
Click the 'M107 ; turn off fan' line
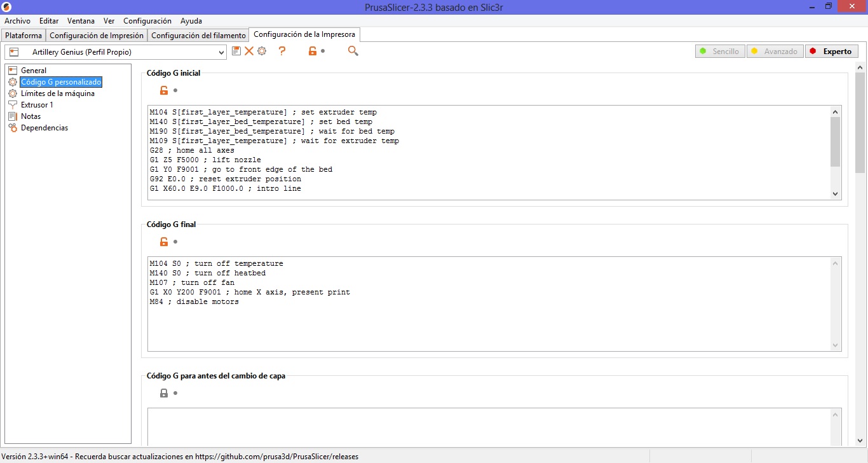click(192, 282)
